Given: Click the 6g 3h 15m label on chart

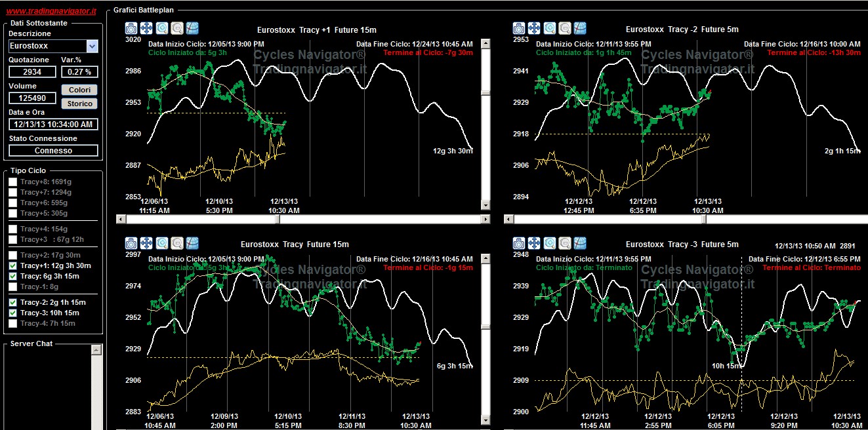Looking at the screenshot, I should pyautogui.click(x=455, y=366).
